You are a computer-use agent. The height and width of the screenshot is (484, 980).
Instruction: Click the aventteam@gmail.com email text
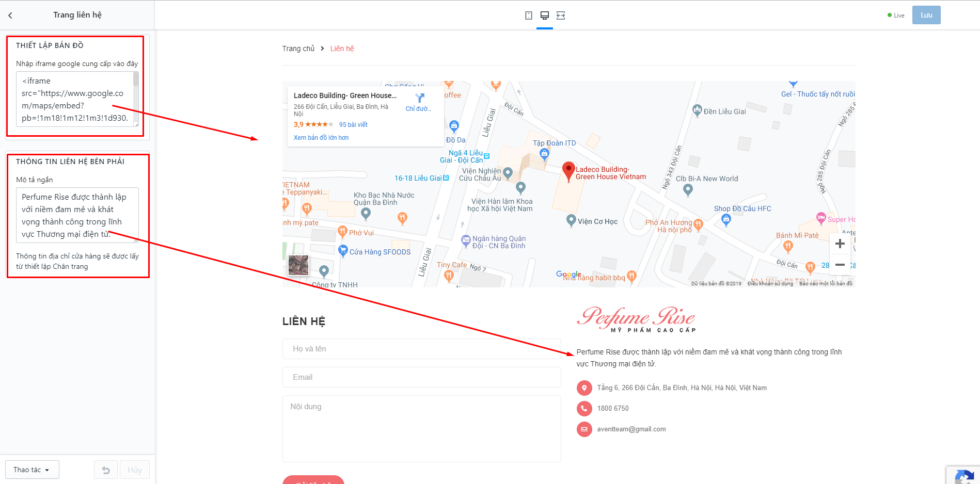coord(631,429)
